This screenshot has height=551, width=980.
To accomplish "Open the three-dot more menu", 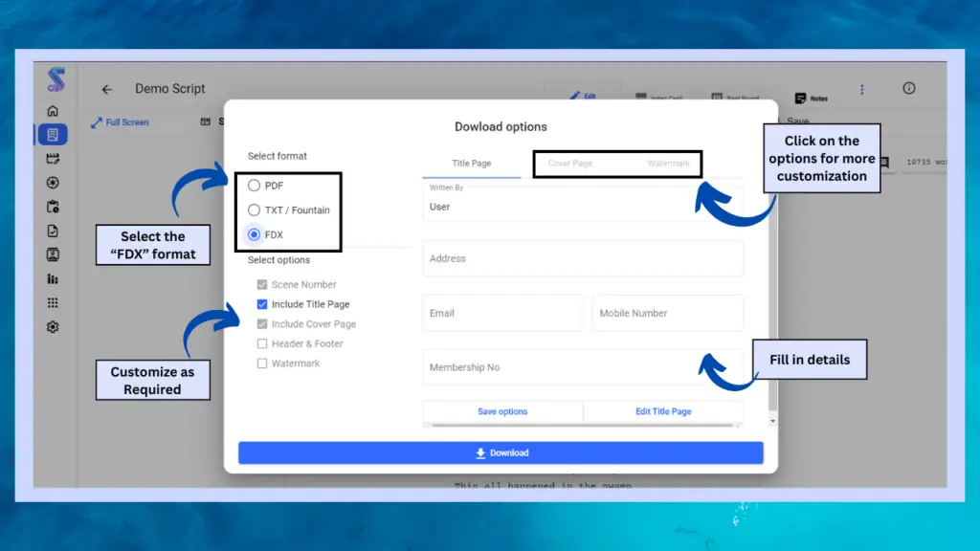I will [862, 89].
